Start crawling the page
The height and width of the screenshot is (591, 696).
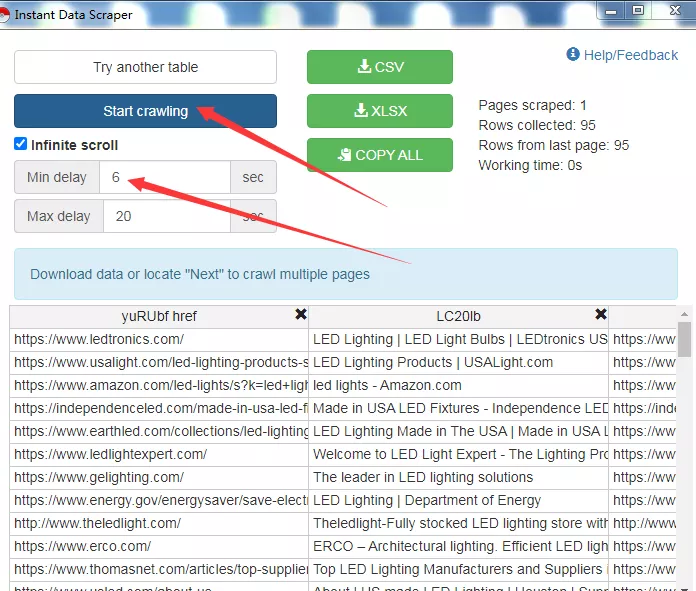click(x=146, y=111)
